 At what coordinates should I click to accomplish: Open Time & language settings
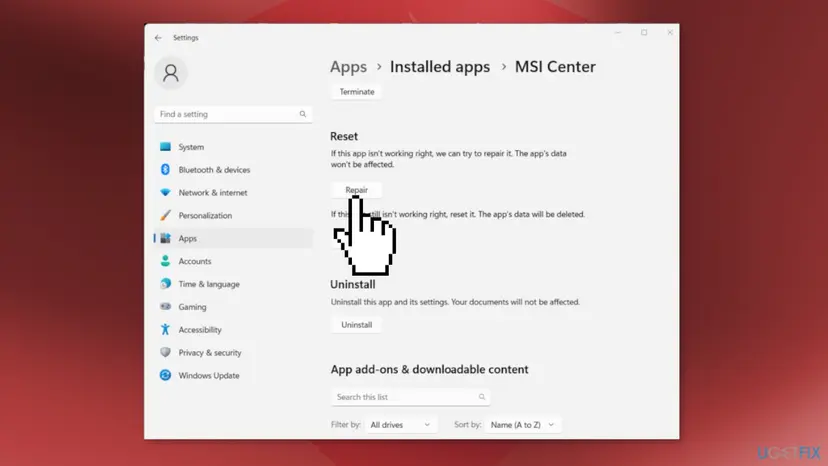(233, 284)
